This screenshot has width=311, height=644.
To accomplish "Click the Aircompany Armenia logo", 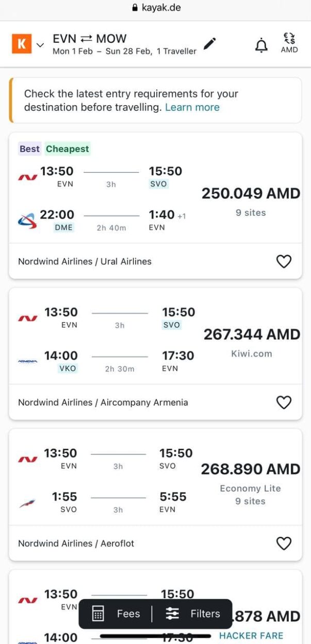I will tap(27, 362).
